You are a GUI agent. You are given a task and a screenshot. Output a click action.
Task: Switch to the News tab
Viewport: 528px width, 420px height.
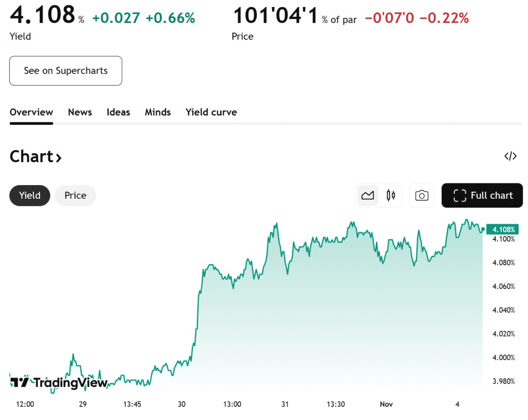(80, 112)
